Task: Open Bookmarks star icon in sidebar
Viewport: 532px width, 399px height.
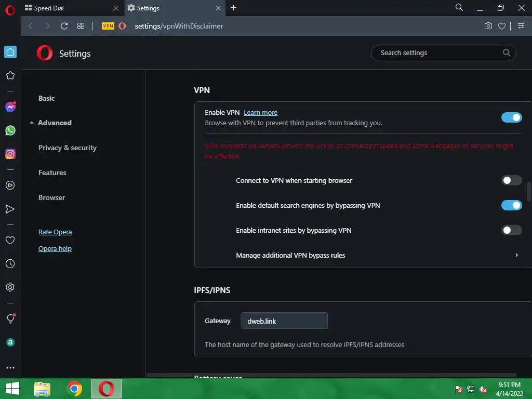Action: [10, 75]
